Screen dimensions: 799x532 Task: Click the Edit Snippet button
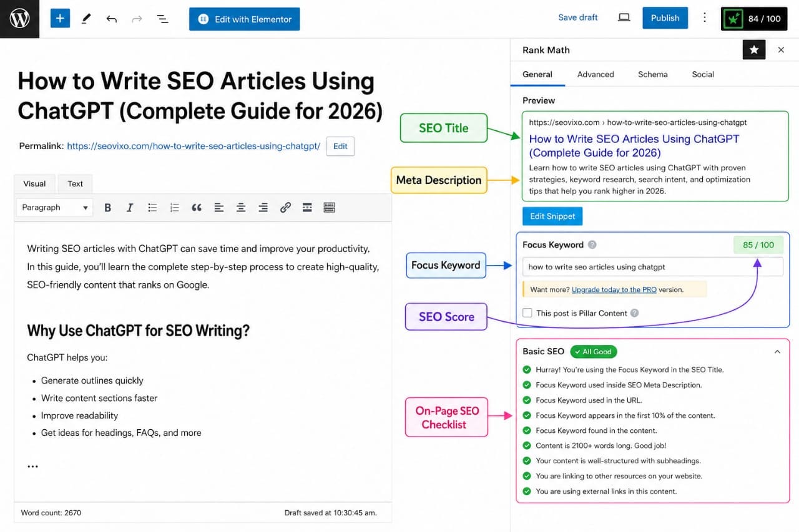point(552,216)
